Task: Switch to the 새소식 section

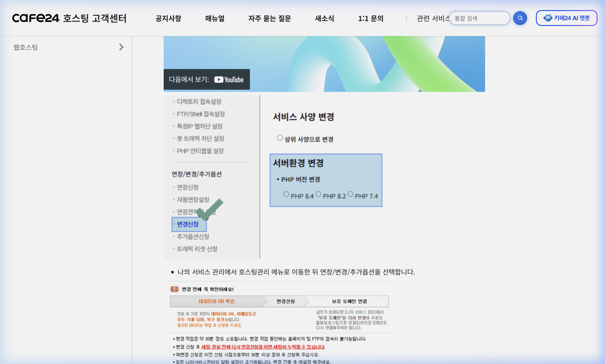Action: [324, 18]
